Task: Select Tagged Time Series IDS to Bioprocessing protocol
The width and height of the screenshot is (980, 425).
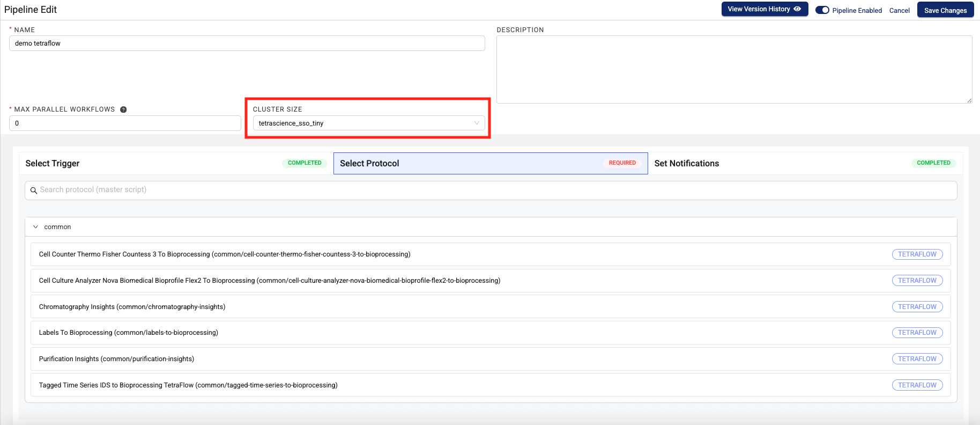Action: click(491, 385)
